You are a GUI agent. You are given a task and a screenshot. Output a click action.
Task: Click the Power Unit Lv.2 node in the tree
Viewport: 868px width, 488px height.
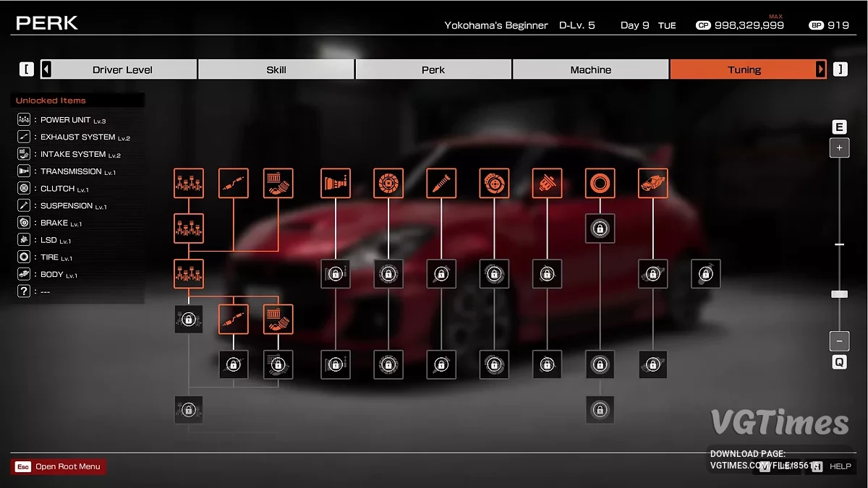click(x=189, y=228)
